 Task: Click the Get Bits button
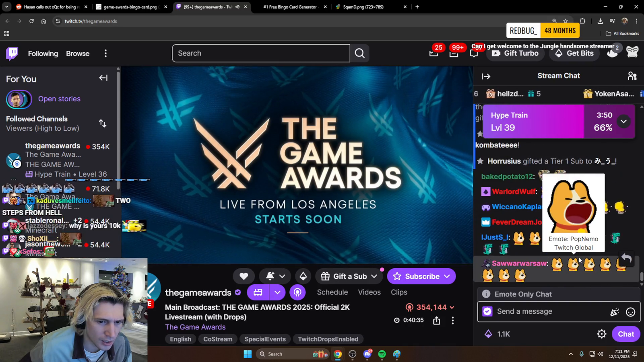tap(574, 53)
